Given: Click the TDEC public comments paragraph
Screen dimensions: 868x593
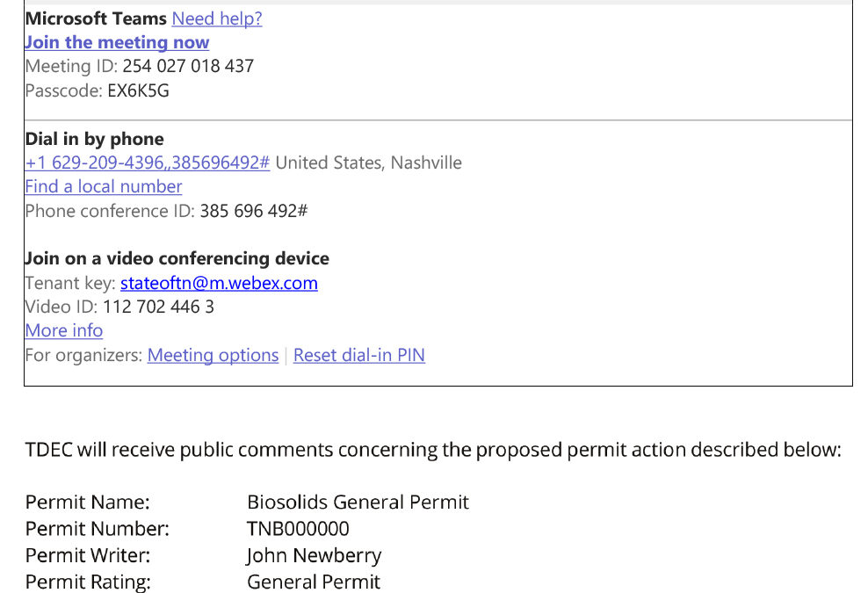Looking at the screenshot, I should (x=433, y=450).
